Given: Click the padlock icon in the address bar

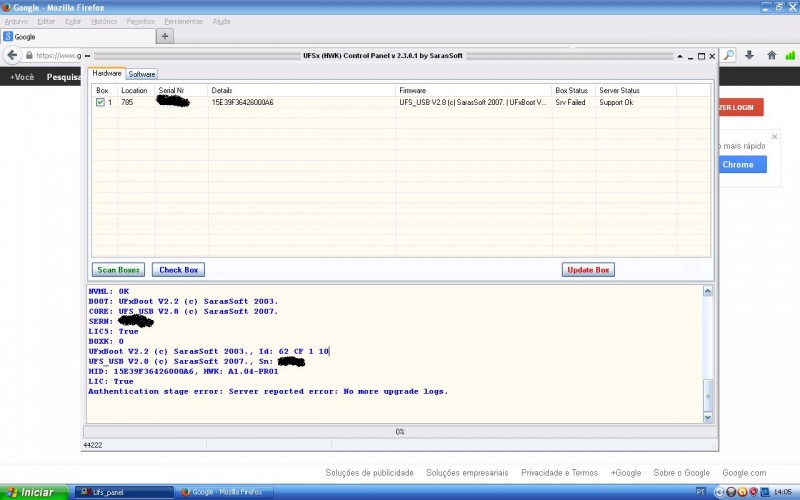Looking at the screenshot, I should (29, 55).
